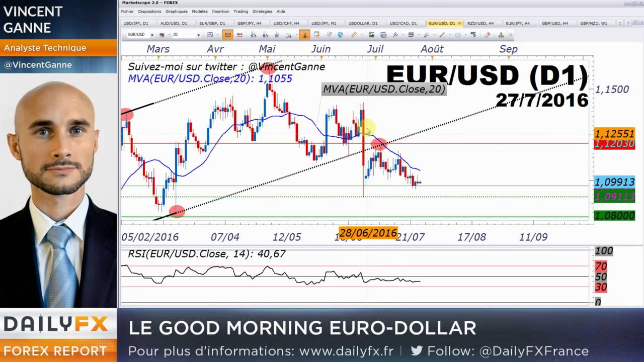The height and width of the screenshot is (362, 644).
Task: Select the green trend line tool
Action: [442, 35]
